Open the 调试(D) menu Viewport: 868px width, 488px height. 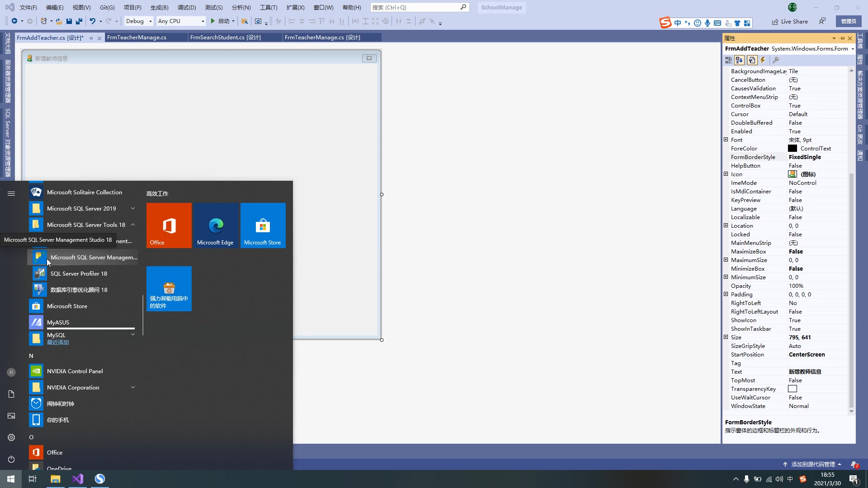click(187, 7)
